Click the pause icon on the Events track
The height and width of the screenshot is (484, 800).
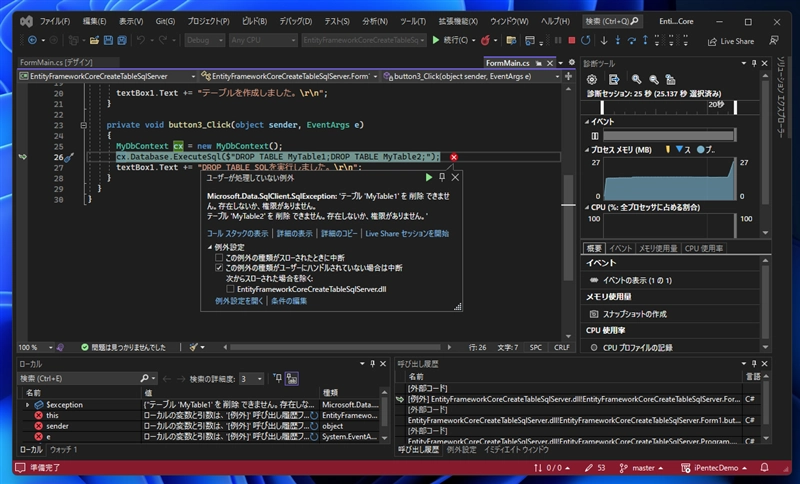594,136
